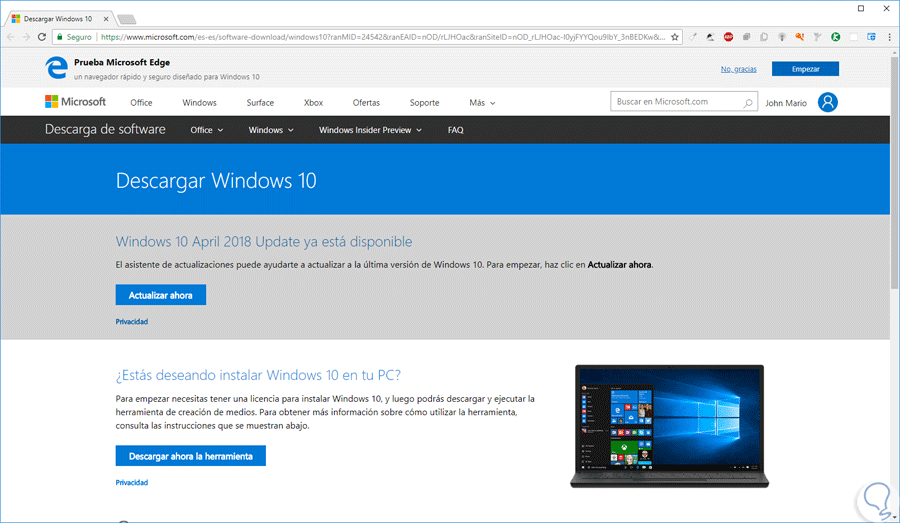Image resolution: width=900 pixels, height=523 pixels.
Task: Click the Windows 10 laptop image
Action: (x=669, y=427)
